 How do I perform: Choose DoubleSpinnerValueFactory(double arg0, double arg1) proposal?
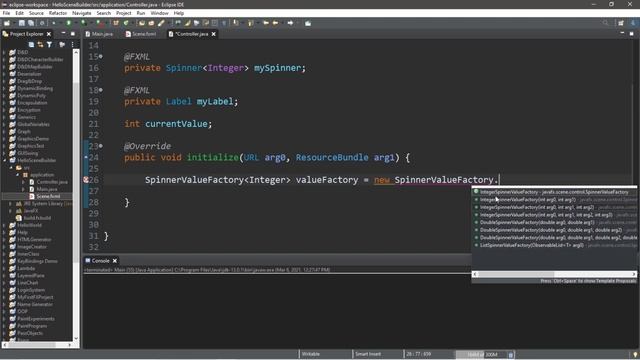pos(554,222)
